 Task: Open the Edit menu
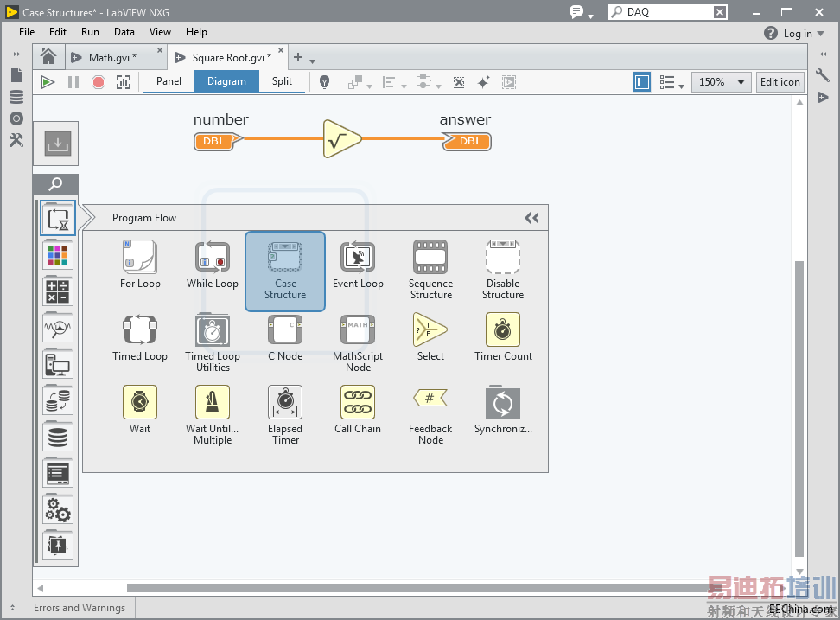[x=58, y=32]
